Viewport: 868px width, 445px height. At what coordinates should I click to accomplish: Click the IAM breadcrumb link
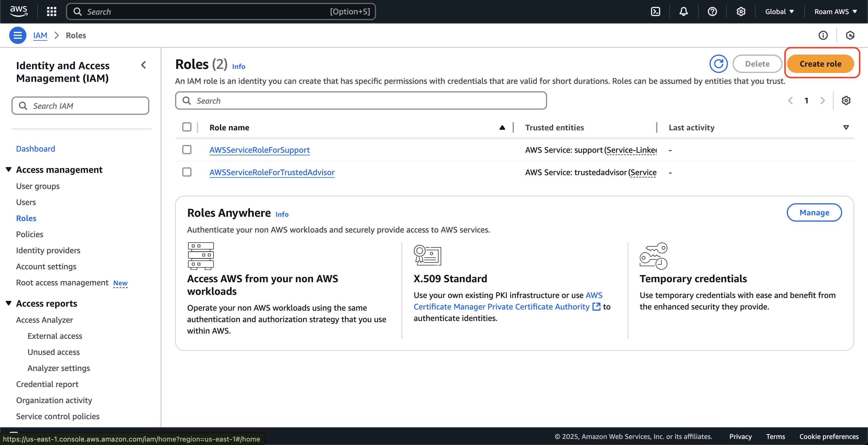pyautogui.click(x=40, y=35)
